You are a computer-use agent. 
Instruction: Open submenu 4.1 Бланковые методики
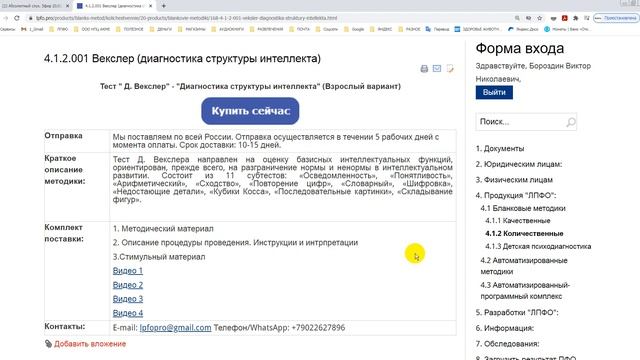(523, 208)
